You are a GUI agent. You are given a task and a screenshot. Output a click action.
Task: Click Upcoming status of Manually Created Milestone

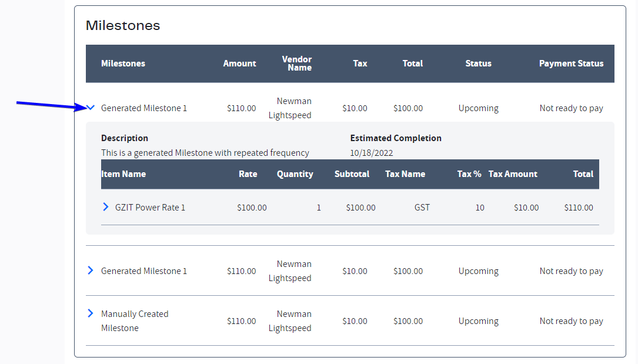pyautogui.click(x=478, y=321)
